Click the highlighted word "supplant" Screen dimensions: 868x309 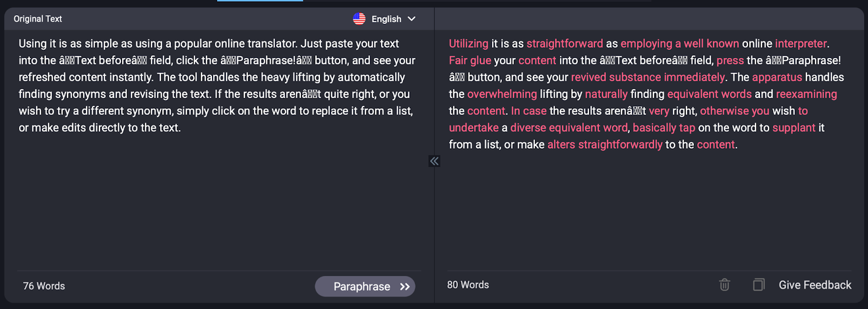pos(794,128)
